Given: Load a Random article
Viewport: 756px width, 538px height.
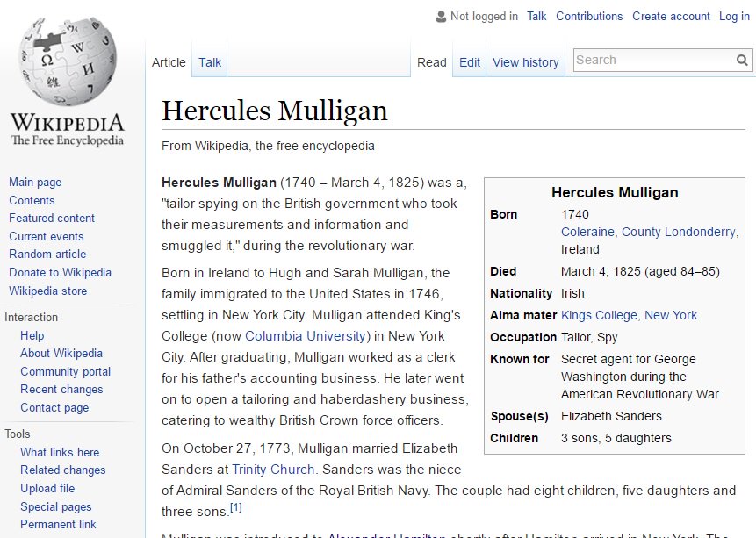Looking at the screenshot, I should (47, 254).
